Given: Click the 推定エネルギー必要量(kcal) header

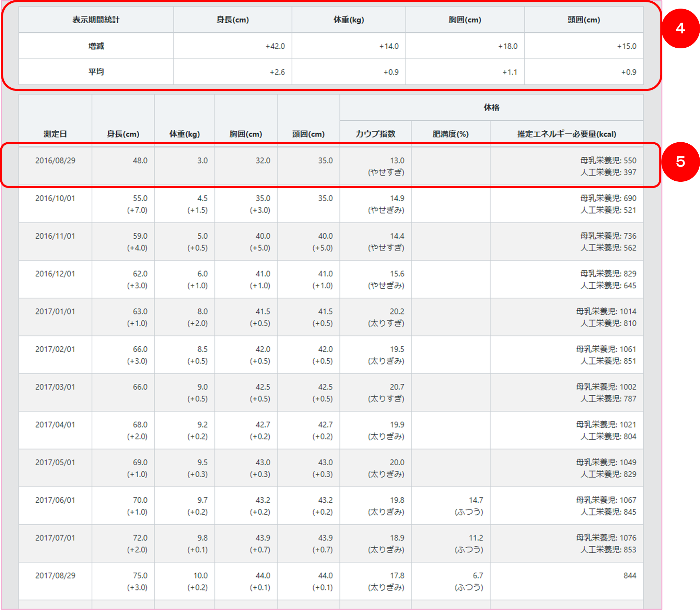Looking at the screenshot, I should click(567, 134).
